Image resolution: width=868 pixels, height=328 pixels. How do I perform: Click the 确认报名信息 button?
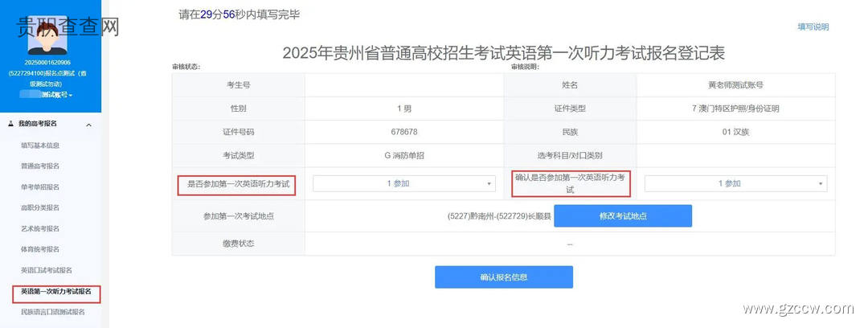pyautogui.click(x=504, y=277)
